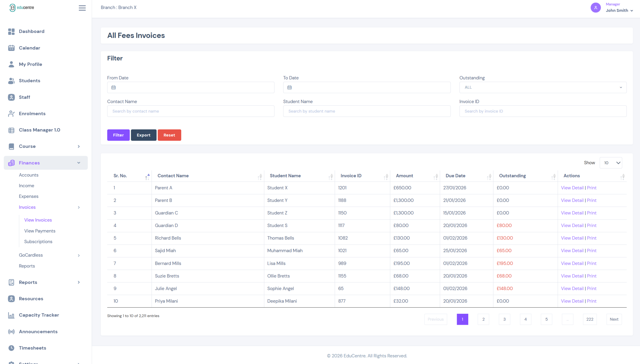Select Subscriptions under Invoices

tap(38, 242)
